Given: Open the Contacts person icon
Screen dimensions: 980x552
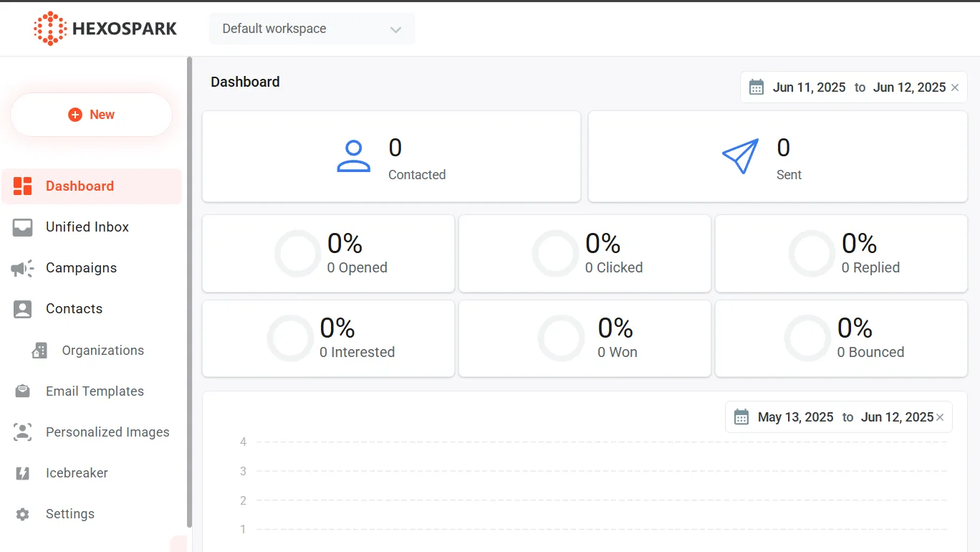Looking at the screenshot, I should (x=23, y=309).
